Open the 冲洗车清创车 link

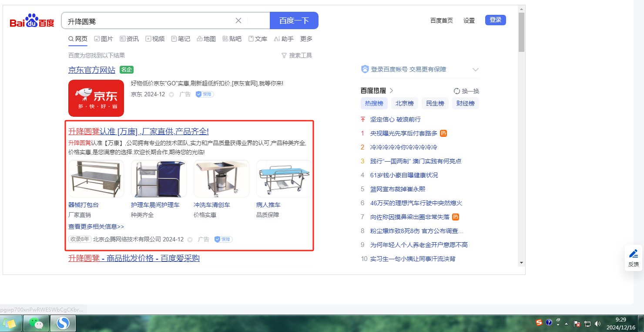[212, 205]
